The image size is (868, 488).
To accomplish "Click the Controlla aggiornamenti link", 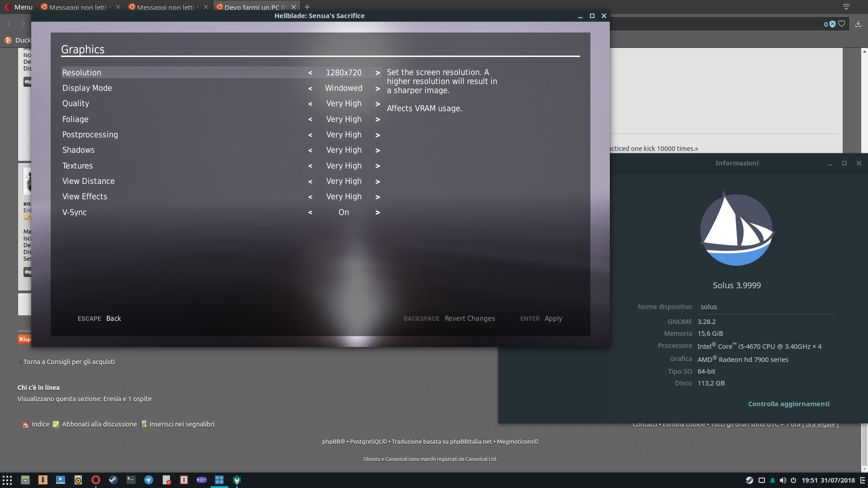I will pyautogui.click(x=788, y=404).
